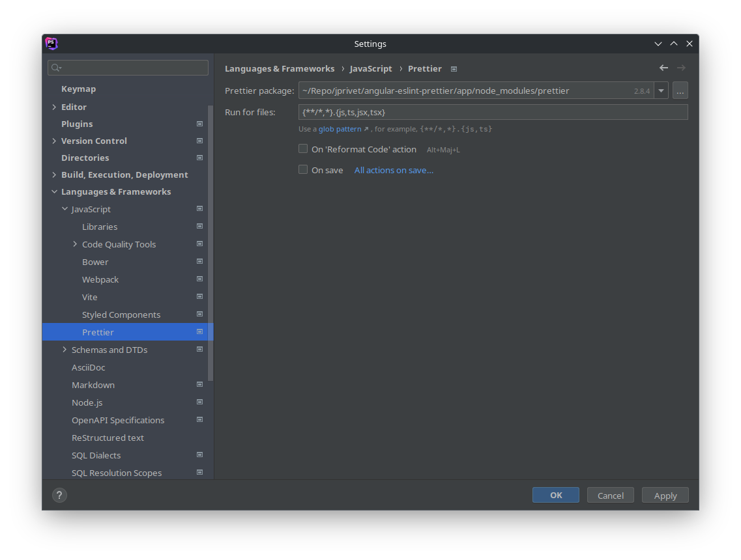
Task: Select Directories in the settings tree
Action: (85, 158)
